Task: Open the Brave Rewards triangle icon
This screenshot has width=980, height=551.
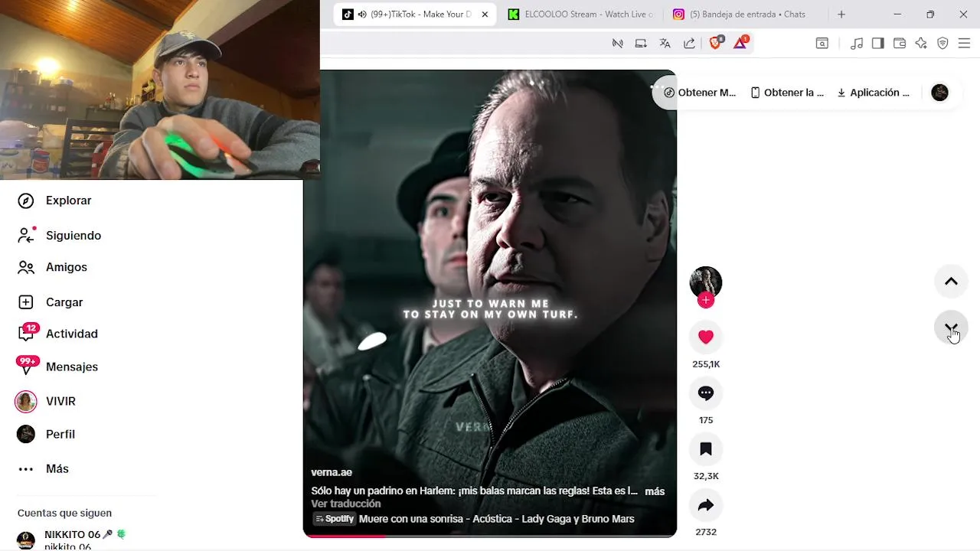Action: (740, 43)
